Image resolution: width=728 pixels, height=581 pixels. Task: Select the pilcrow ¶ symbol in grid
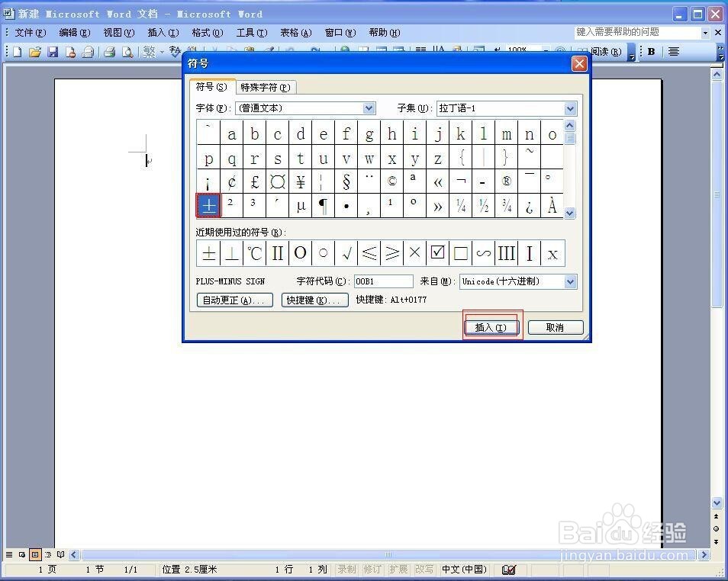(x=323, y=206)
